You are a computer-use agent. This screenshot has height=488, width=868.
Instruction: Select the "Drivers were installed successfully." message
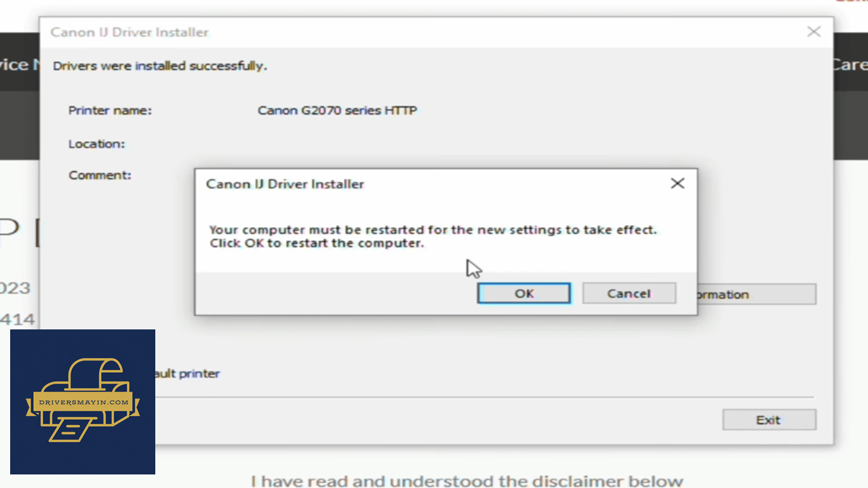point(160,66)
